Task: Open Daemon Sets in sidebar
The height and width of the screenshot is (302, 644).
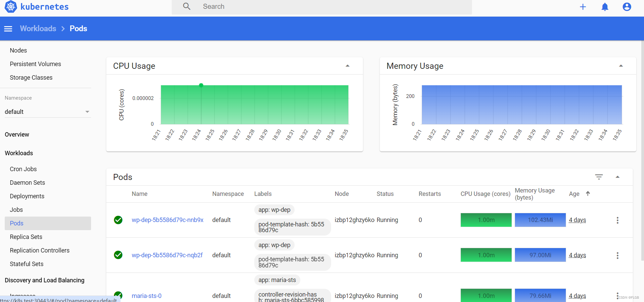Action: pyautogui.click(x=27, y=183)
